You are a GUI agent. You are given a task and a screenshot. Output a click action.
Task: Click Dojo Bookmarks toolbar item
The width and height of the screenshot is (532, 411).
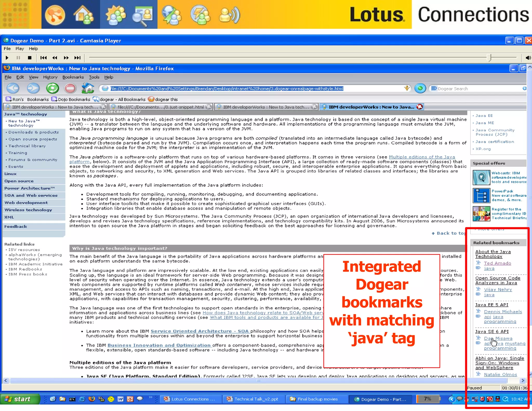(x=71, y=99)
